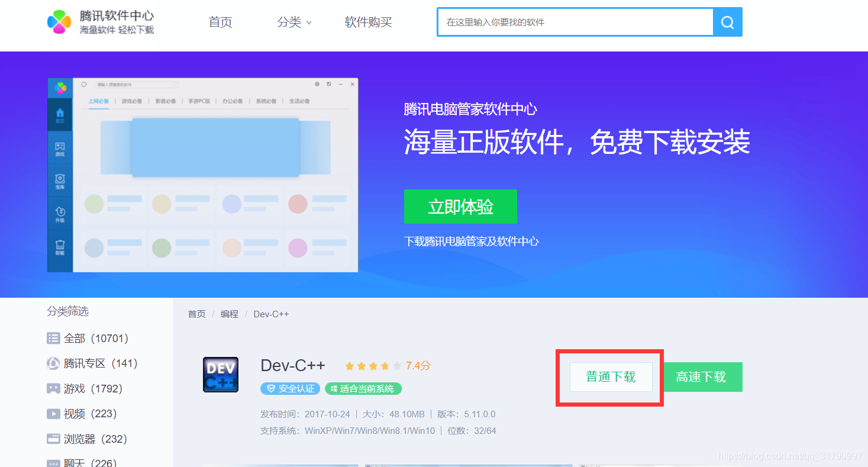Open the 软件购买 nav tab
This screenshot has width=868, height=467.
369,22
